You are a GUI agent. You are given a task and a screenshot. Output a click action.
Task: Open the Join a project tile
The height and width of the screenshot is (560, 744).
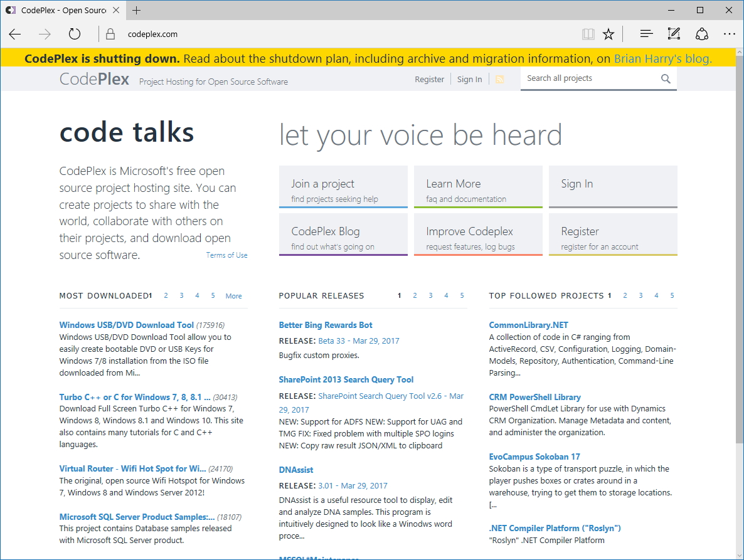coord(343,187)
